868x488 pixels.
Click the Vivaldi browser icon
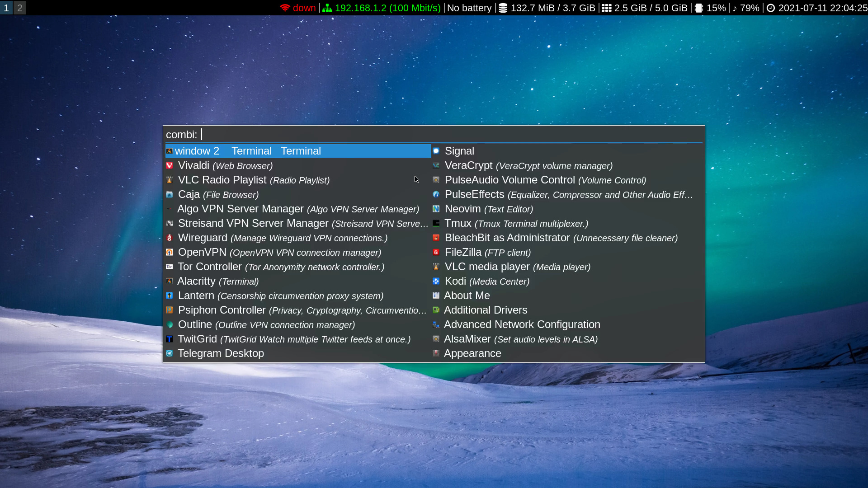pyautogui.click(x=170, y=165)
